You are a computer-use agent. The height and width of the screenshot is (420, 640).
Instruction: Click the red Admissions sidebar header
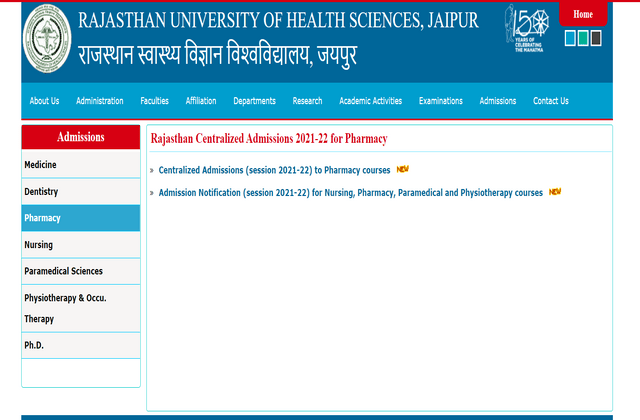click(x=81, y=137)
